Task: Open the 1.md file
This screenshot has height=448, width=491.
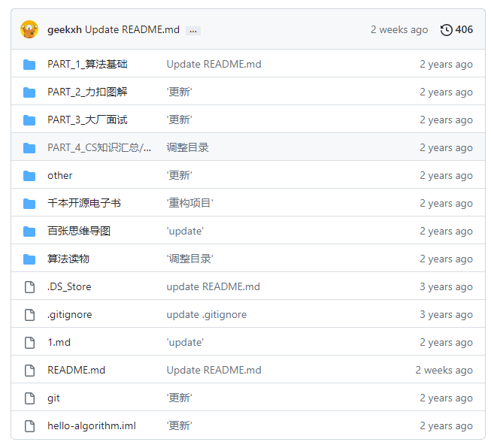Action: pyautogui.click(x=59, y=343)
